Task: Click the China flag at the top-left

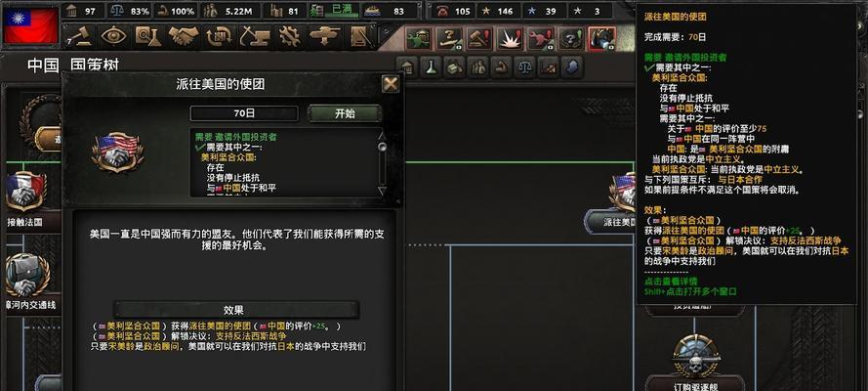Action: [31, 25]
